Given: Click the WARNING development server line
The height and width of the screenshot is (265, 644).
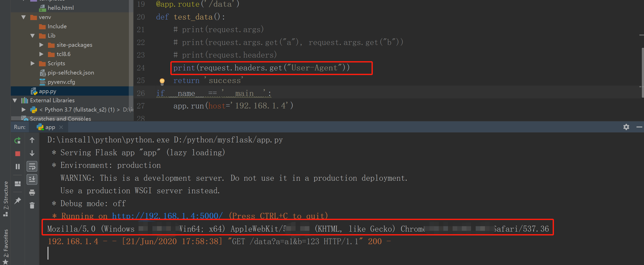Looking at the screenshot, I should tap(234, 178).
